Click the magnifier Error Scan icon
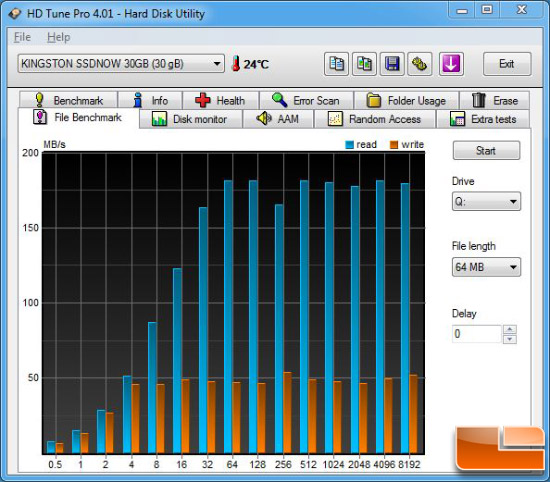Screen dimensions: 550x482 (x=280, y=100)
